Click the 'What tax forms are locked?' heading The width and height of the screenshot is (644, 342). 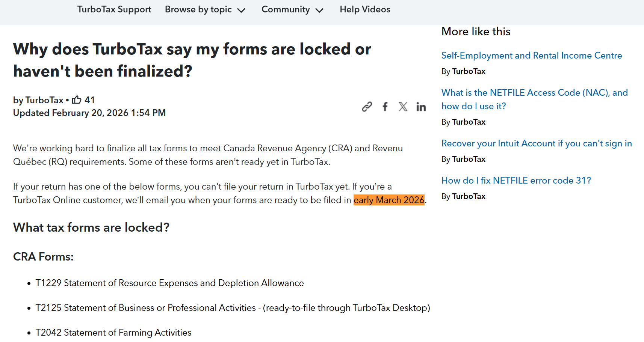pyautogui.click(x=91, y=227)
